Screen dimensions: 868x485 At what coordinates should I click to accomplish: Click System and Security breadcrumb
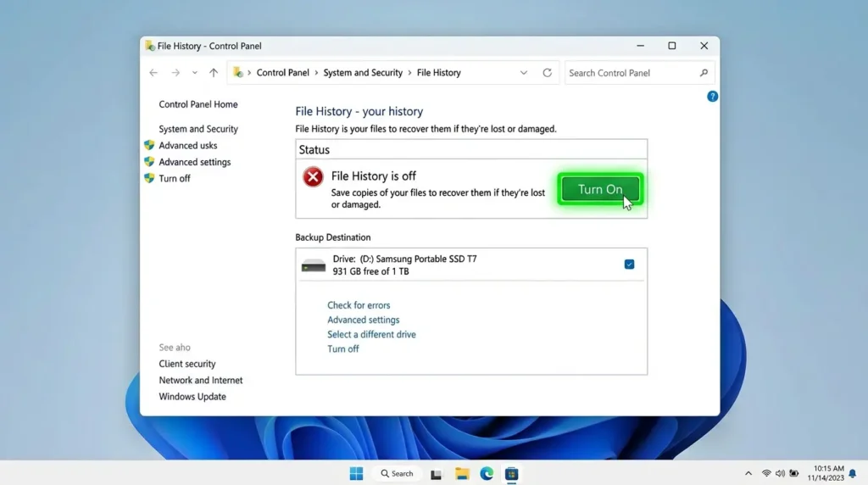click(x=363, y=73)
